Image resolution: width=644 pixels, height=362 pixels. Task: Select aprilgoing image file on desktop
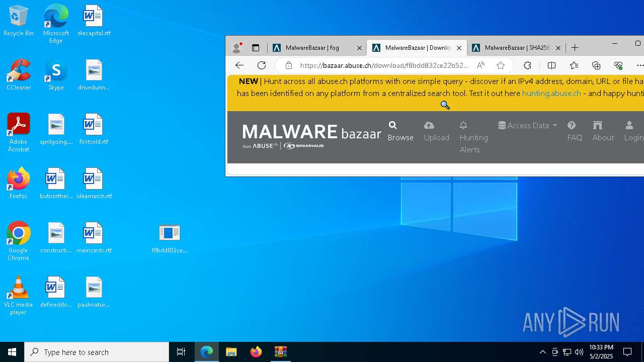(x=56, y=129)
